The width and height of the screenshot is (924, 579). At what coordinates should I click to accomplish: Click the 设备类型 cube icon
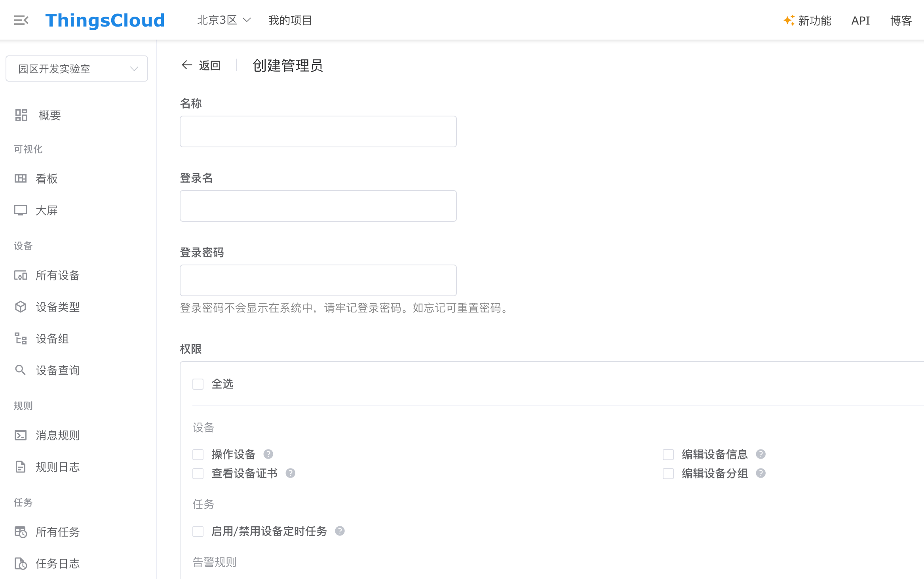(21, 307)
